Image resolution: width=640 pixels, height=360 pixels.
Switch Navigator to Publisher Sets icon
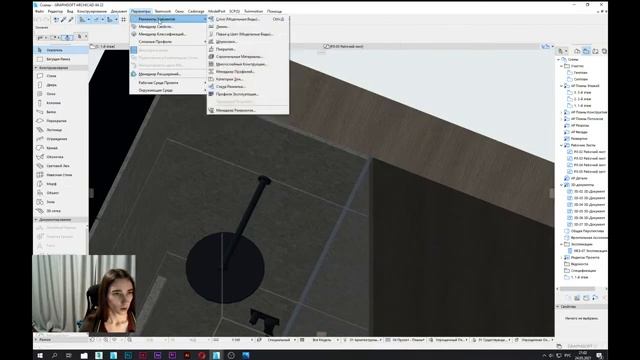pos(604,51)
